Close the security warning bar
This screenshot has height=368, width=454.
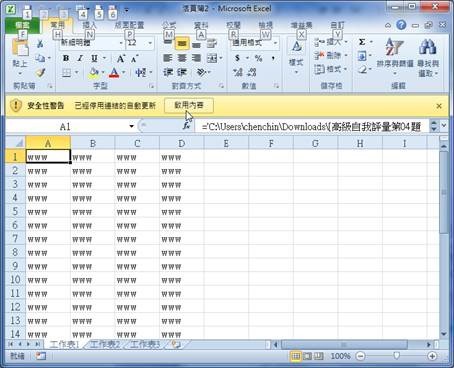(x=439, y=106)
